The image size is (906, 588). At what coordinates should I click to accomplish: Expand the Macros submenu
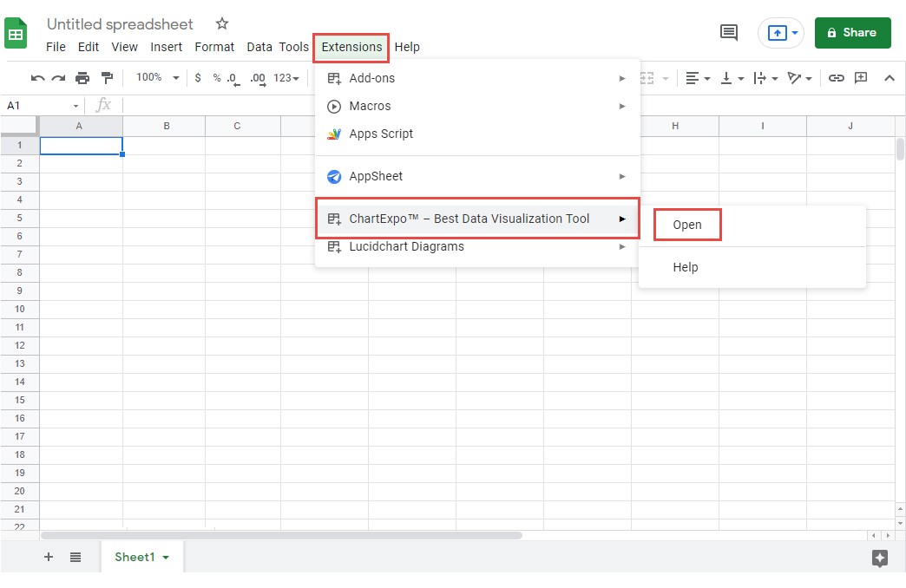point(477,107)
